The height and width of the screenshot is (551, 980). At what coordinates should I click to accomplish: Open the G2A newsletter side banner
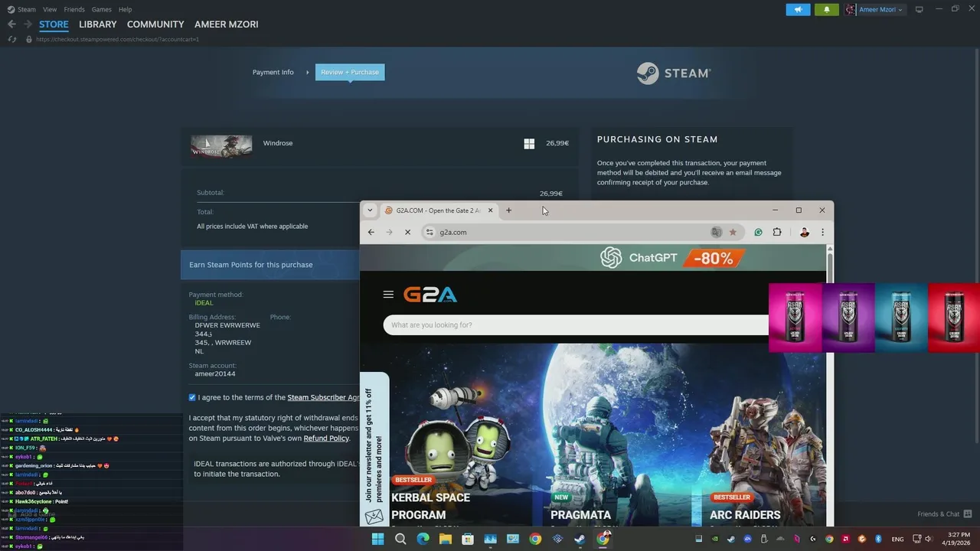tap(374, 449)
